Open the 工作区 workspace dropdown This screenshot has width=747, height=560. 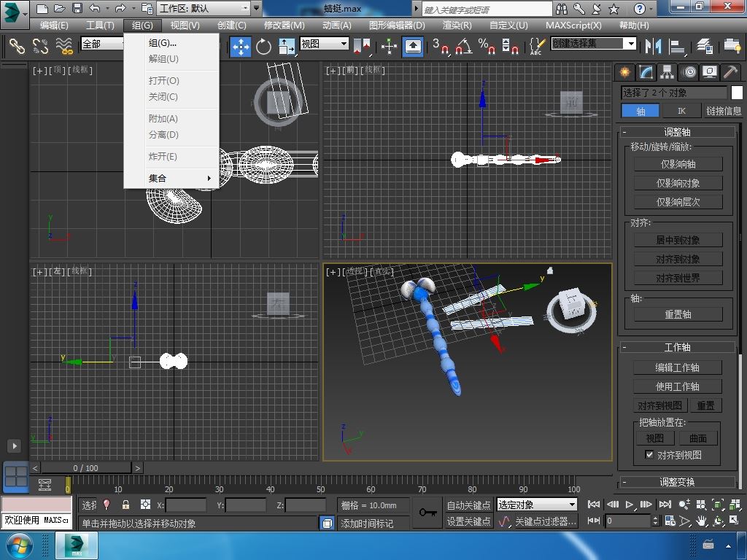click(x=204, y=8)
